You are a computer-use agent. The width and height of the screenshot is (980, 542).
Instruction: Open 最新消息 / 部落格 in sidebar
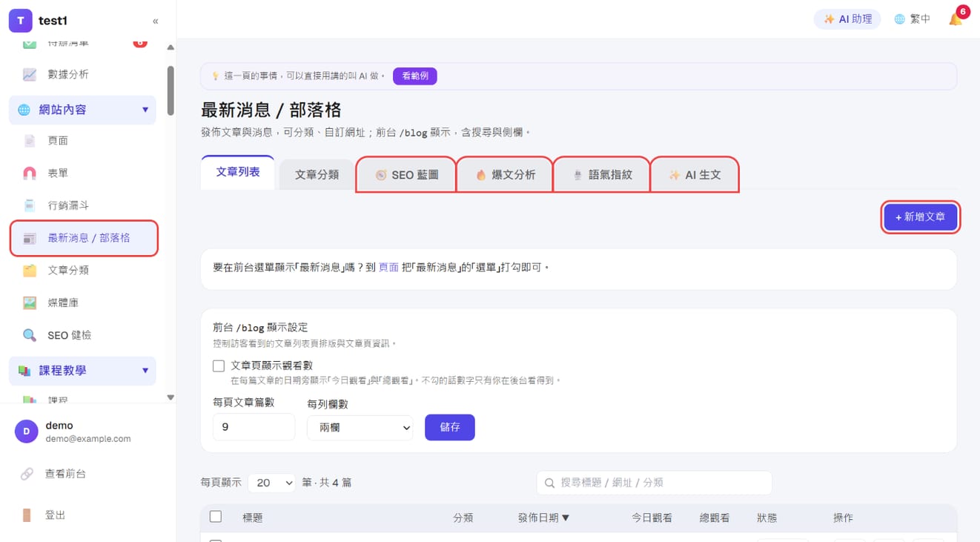click(x=84, y=238)
